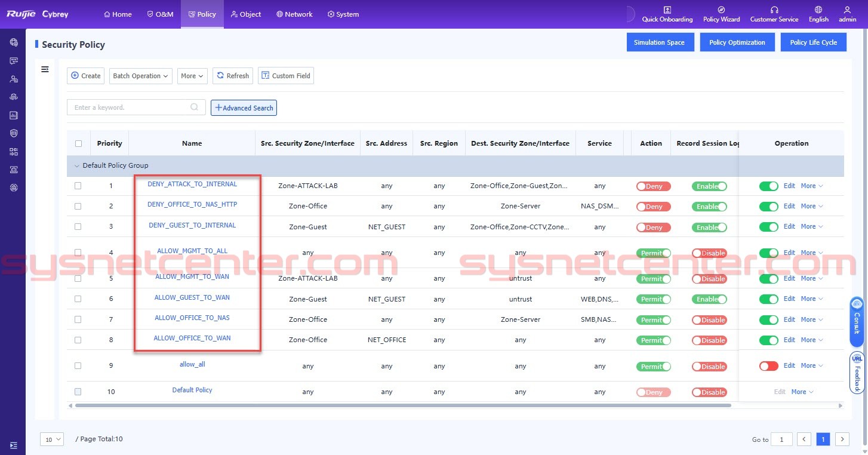
Task: Go to the next page arrow
Action: [842, 439]
